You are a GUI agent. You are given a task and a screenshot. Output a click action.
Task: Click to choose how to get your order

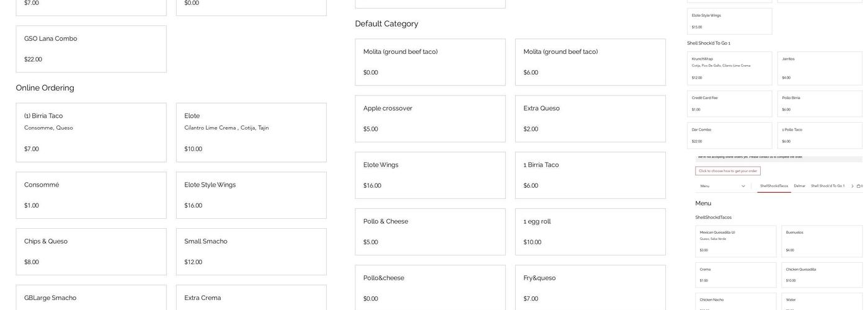point(728,171)
